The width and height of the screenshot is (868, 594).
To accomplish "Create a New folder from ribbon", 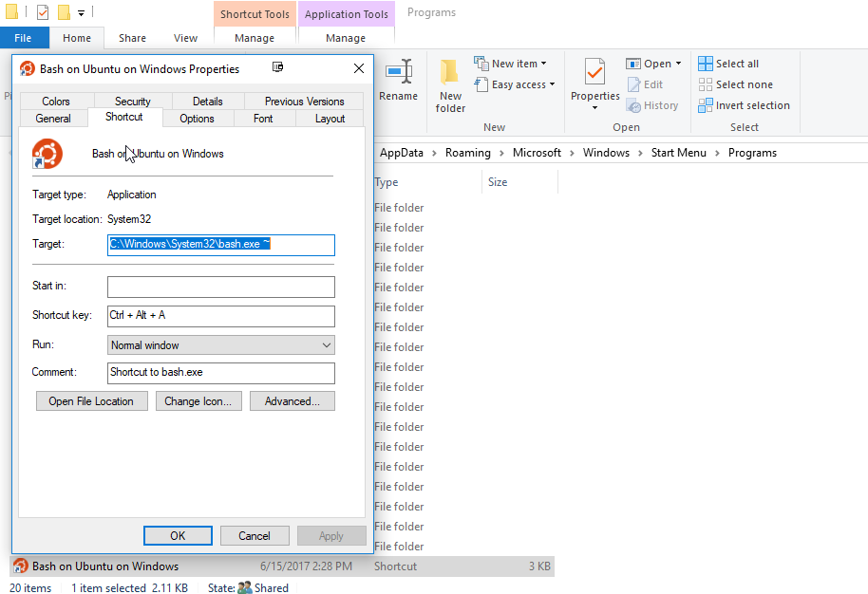I will [450, 86].
